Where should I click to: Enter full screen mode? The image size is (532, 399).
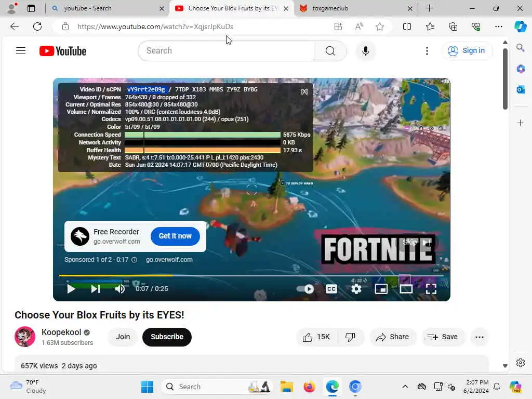coord(431,289)
